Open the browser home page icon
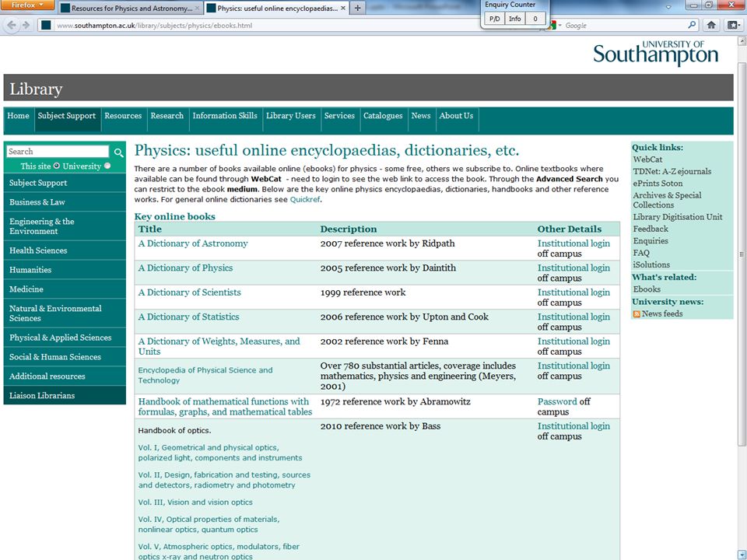Viewport: 747px width, 560px height. coord(711,25)
